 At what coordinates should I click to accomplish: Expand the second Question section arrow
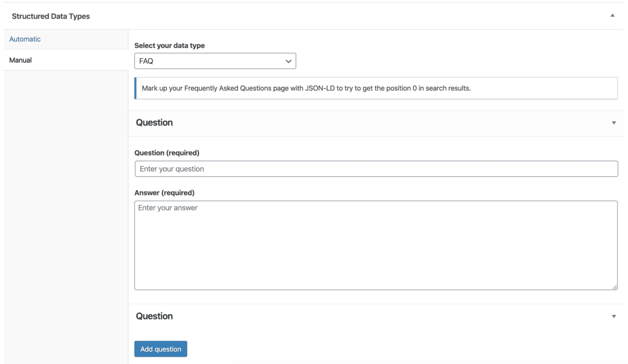coord(614,316)
